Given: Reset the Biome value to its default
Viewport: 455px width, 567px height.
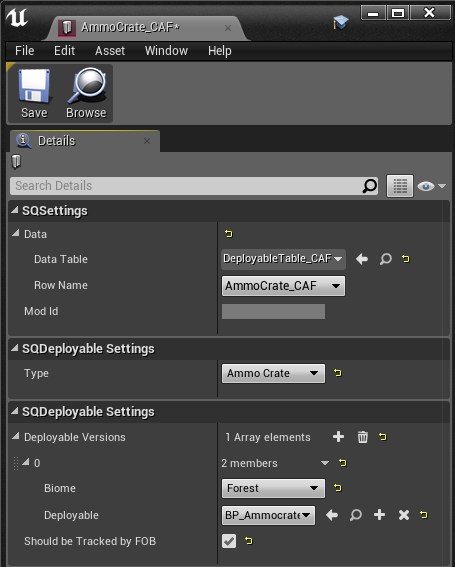Looking at the screenshot, I should coord(338,488).
